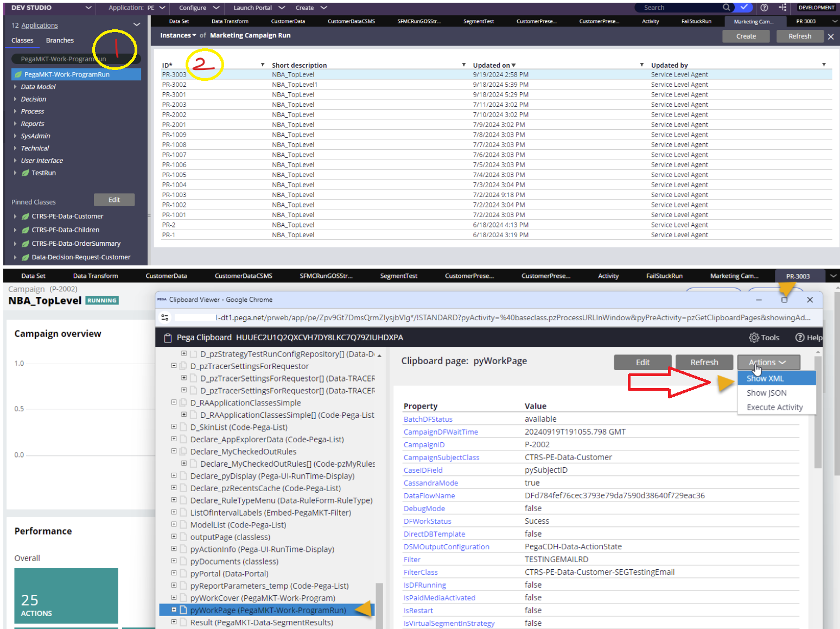Image resolution: width=840 pixels, height=629 pixels.
Task: Choose Show XML from Actions menu
Action: (777, 378)
